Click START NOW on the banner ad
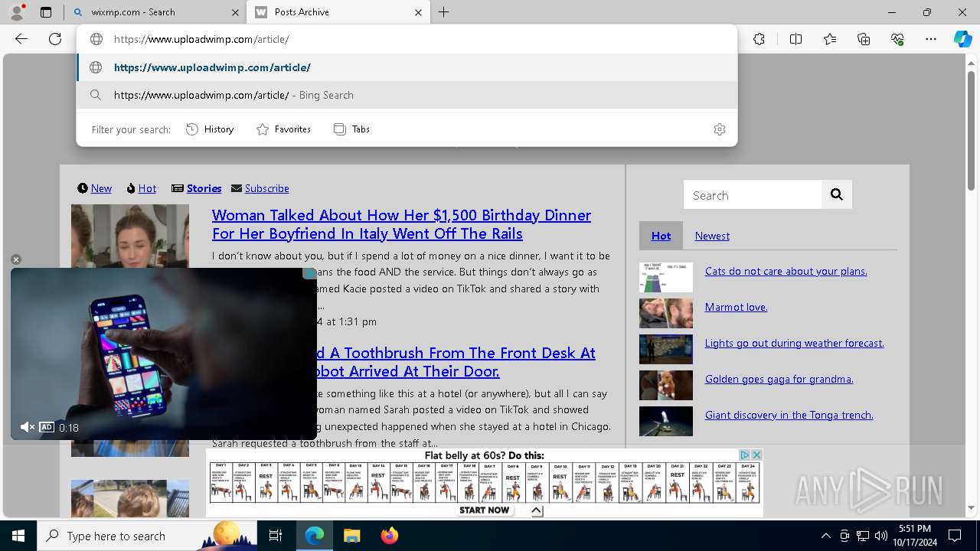 pyautogui.click(x=484, y=510)
